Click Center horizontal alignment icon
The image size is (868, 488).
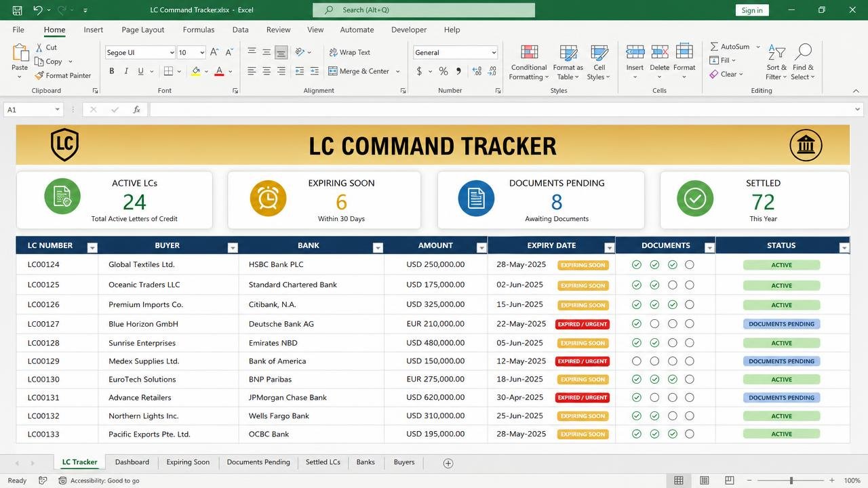pos(267,71)
